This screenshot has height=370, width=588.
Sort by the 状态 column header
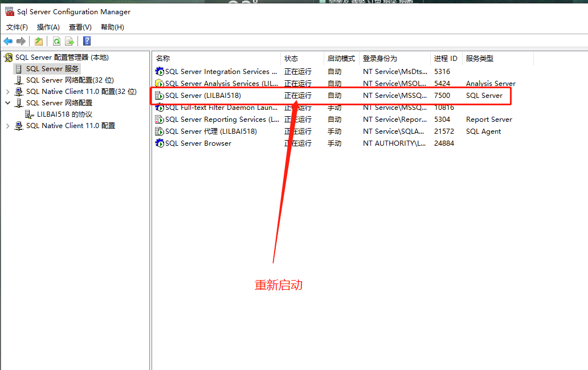pyautogui.click(x=302, y=59)
